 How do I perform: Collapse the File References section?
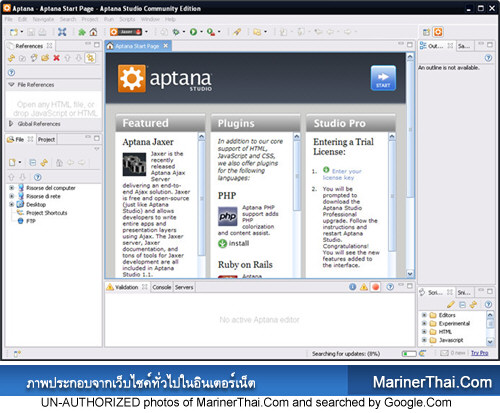click(11, 85)
